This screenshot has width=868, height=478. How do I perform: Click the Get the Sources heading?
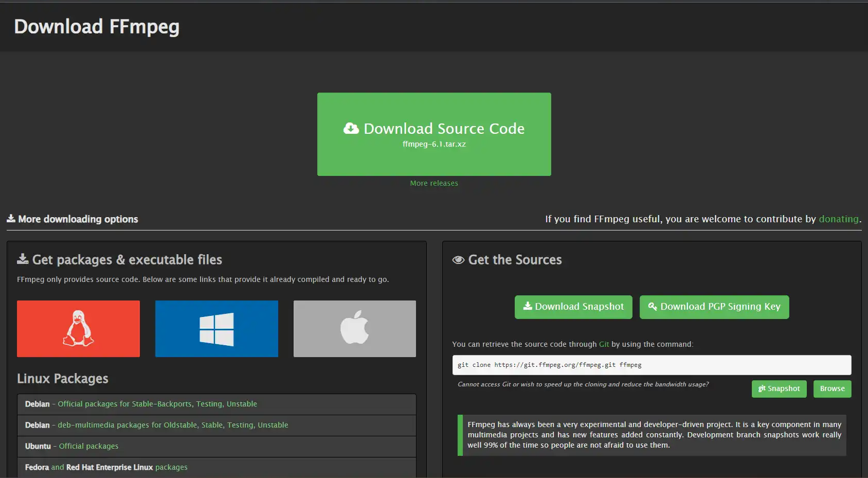[x=515, y=260]
